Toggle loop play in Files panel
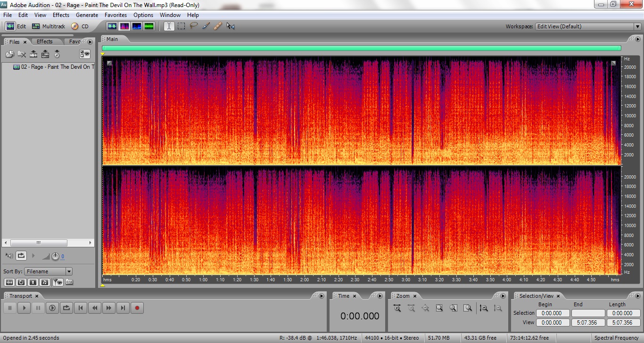This screenshot has width=644, height=343. (21, 256)
